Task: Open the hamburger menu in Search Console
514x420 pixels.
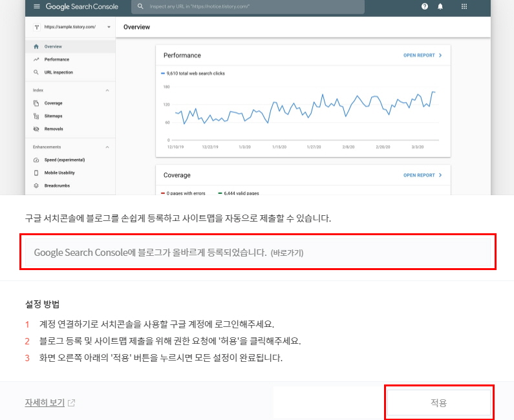Action: point(37,6)
